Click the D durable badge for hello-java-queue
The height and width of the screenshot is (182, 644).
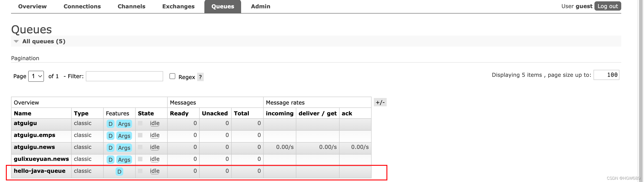point(119,171)
